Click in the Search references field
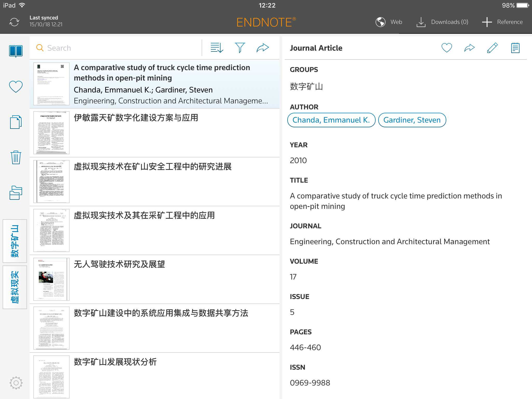The image size is (532, 399). coord(117,48)
